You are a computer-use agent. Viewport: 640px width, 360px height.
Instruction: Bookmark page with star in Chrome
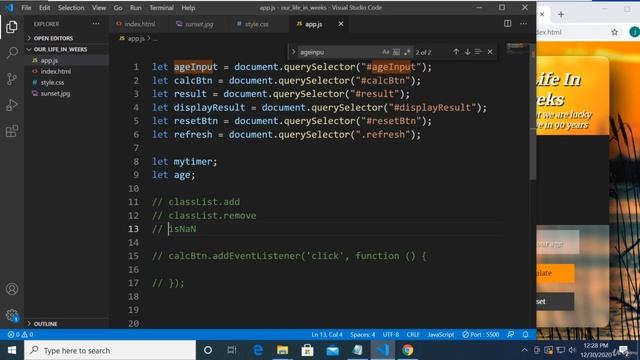614,32
